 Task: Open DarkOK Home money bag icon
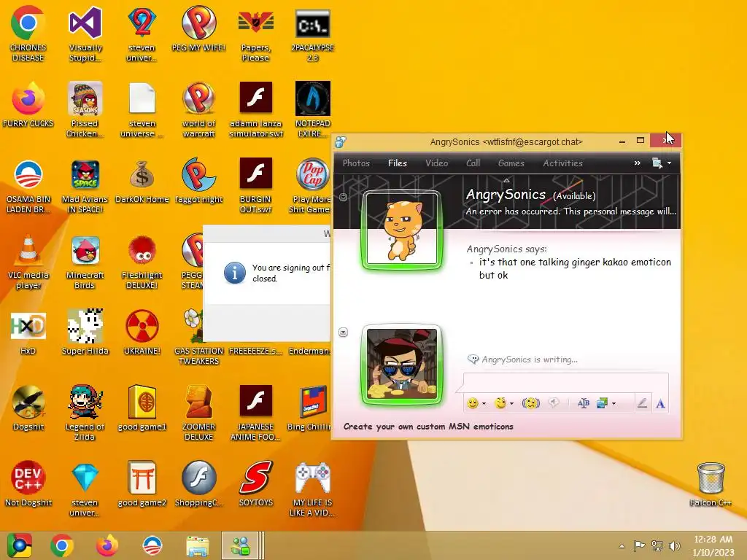coord(142,181)
